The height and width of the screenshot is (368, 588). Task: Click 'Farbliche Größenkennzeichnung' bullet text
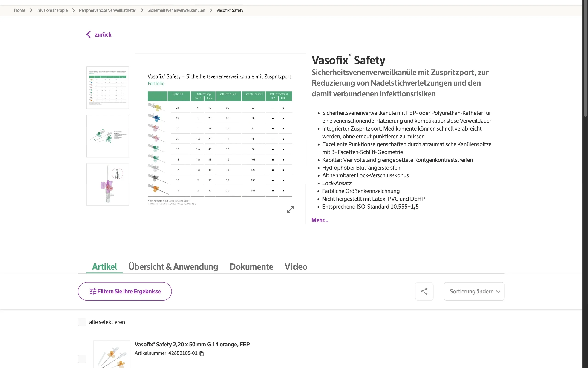(x=361, y=191)
